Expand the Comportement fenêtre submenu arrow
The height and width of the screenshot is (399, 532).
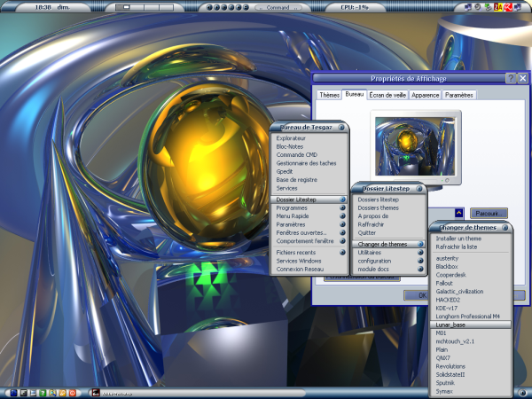click(x=342, y=241)
